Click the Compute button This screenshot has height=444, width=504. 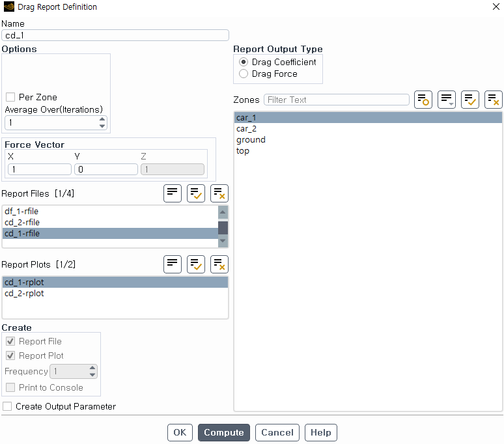click(x=224, y=432)
